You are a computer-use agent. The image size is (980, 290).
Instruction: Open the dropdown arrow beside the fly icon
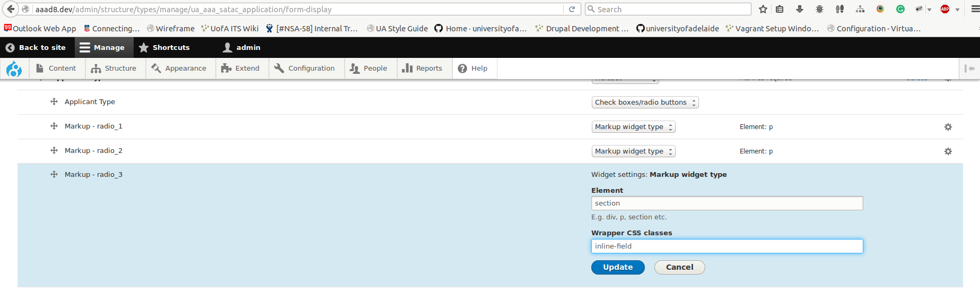coord(929,10)
